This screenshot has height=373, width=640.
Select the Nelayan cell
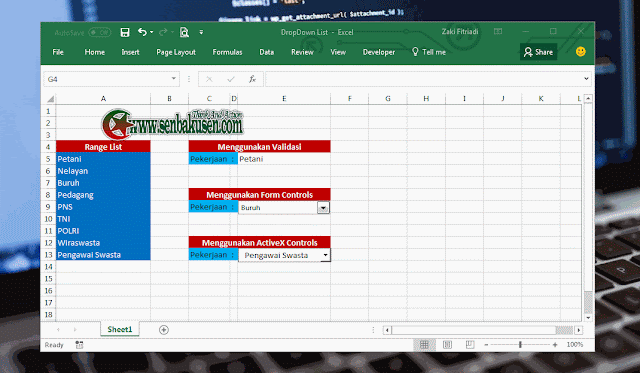point(103,171)
